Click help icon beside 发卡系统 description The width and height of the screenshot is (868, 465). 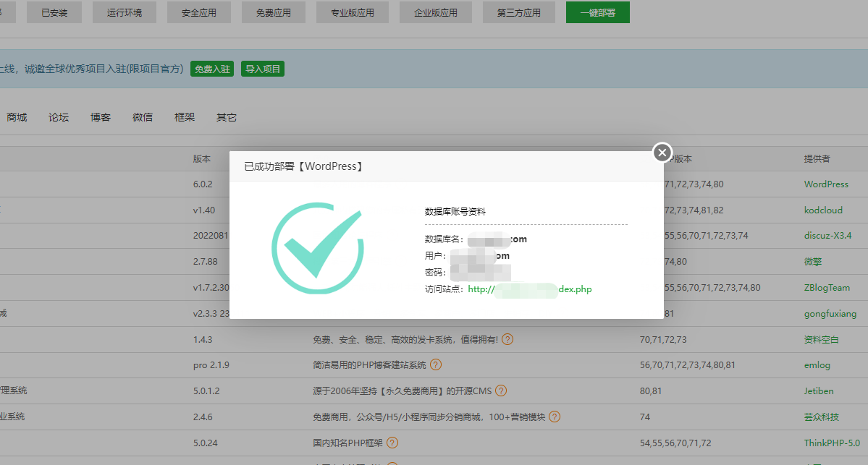(x=507, y=339)
